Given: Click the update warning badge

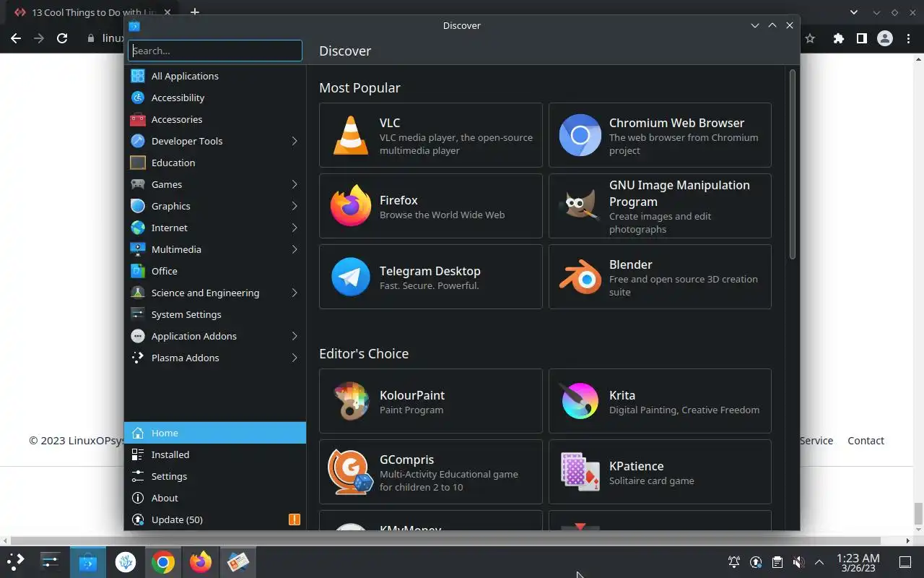Looking at the screenshot, I should coord(294,519).
